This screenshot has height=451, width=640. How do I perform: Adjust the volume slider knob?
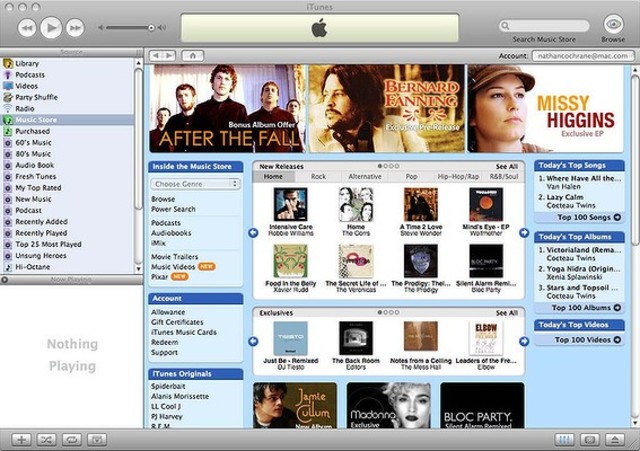151,28
